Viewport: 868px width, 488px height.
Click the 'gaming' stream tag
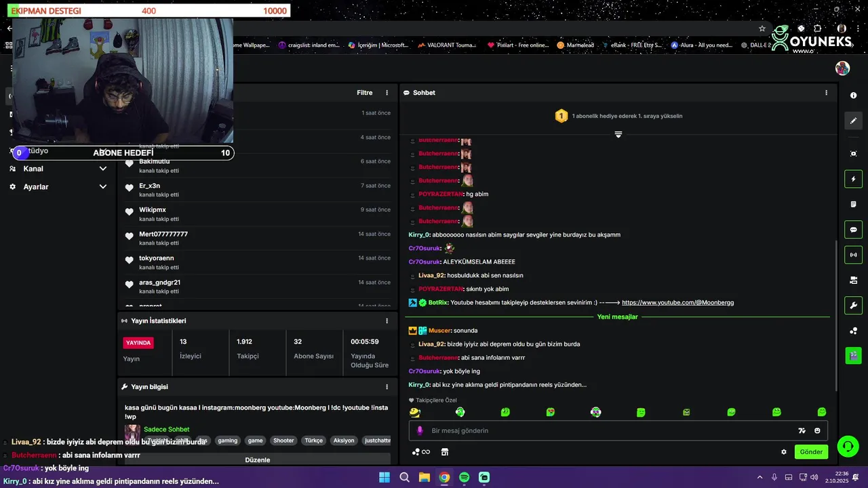[228, 441]
